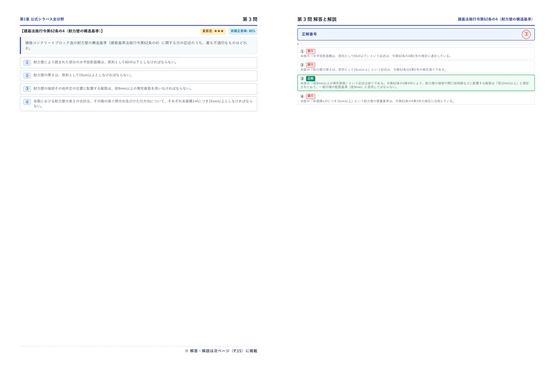This screenshot has width=555, height=392.
Task: Click the 誤り badge on explanation ④
Action: click(x=311, y=96)
